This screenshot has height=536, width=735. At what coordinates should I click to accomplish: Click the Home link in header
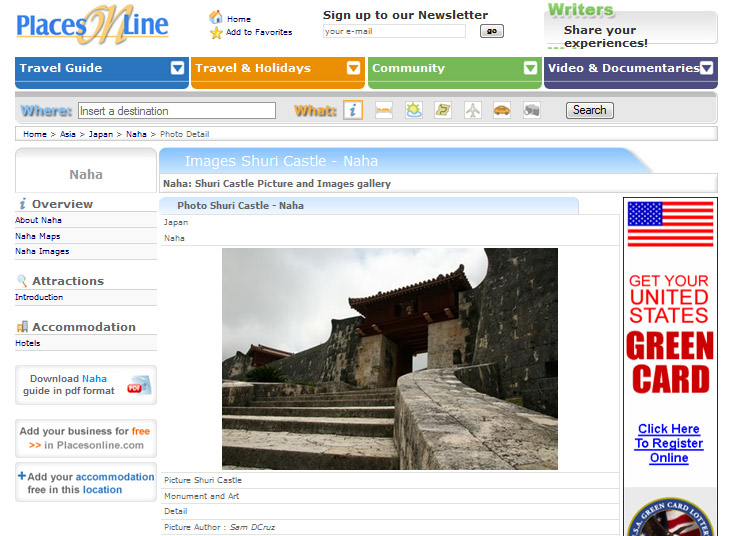(x=239, y=19)
